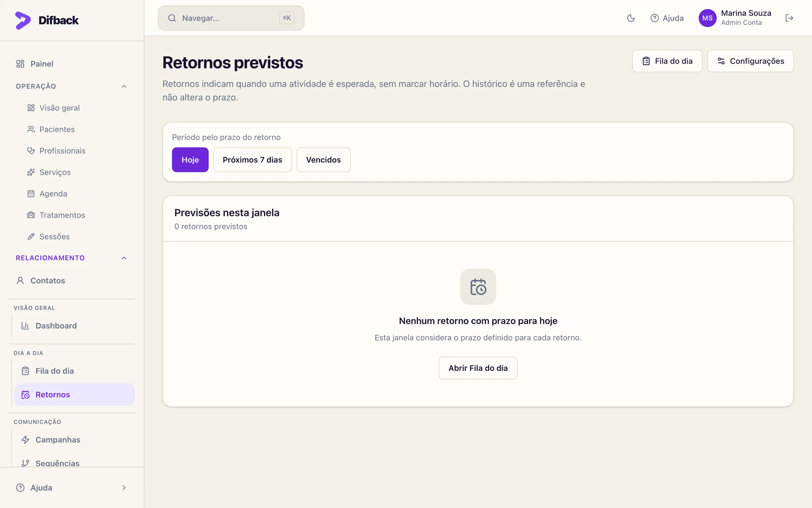The image size is (812, 508).
Task: Click the '0 retornos previstos' text
Action: coord(211,227)
